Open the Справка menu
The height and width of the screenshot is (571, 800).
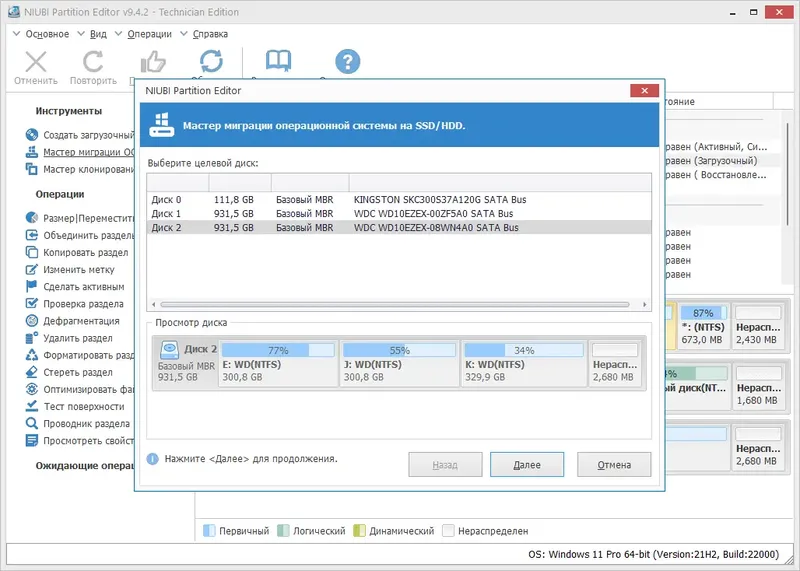tap(210, 34)
